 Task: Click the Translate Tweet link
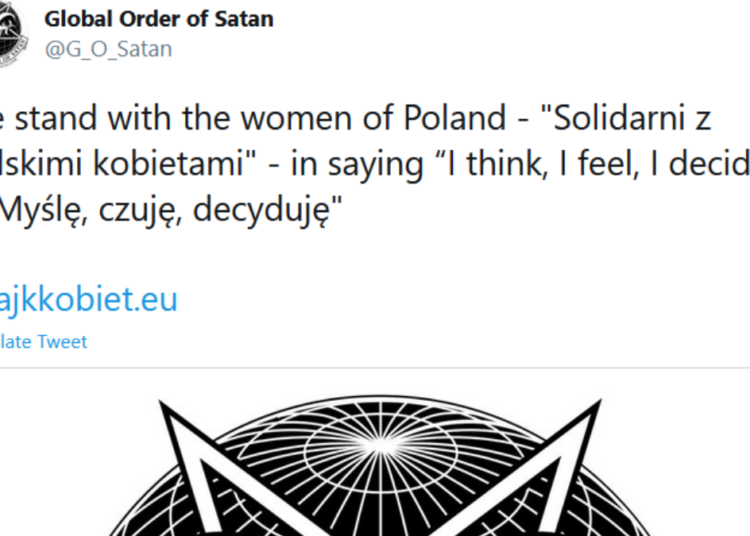(x=43, y=342)
